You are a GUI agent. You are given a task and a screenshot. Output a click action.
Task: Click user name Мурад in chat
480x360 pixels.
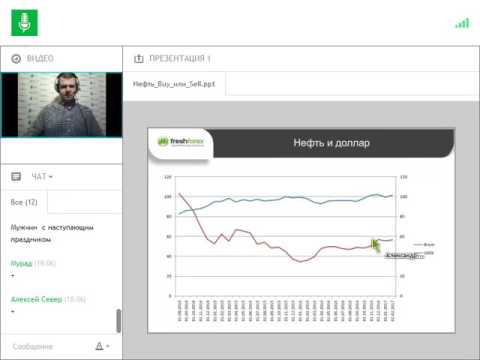21,263
